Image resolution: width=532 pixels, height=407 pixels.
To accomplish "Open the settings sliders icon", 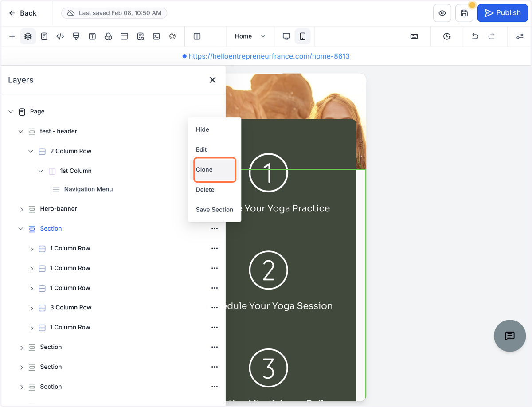I will click(520, 36).
